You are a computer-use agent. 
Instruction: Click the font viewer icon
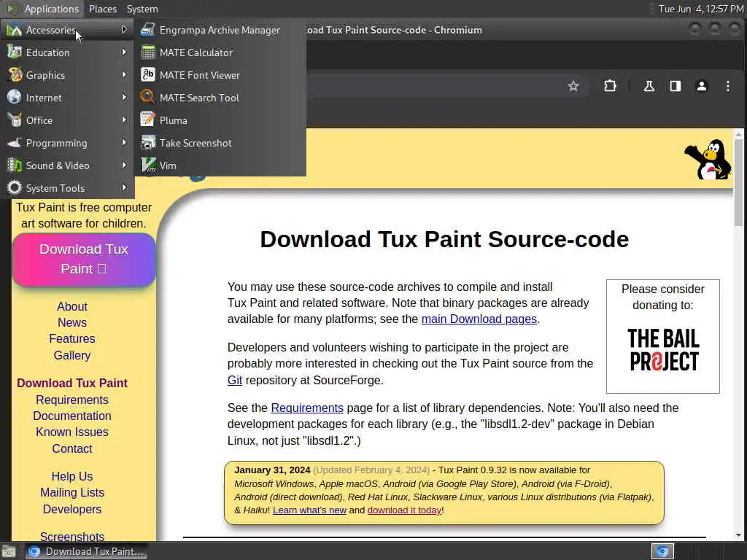(x=148, y=75)
